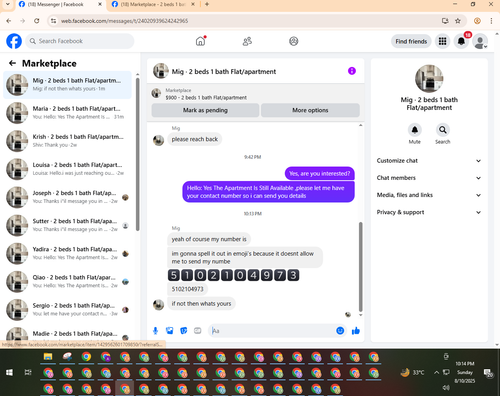Image resolution: width=500 pixels, height=396 pixels.
Task: Click the Search Facebook field
Action: pyautogui.click(x=80, y=41)
